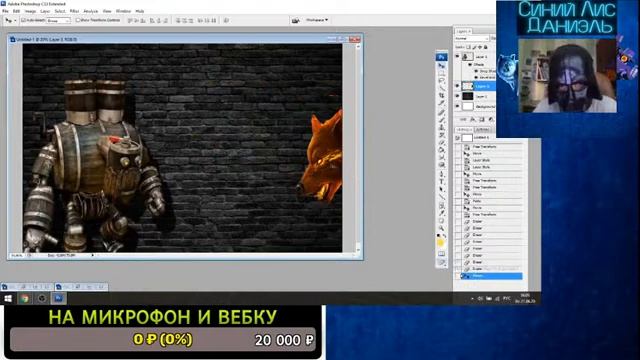Open the Windows Start menu
This screenshot has height=360, width=640.
8,298
